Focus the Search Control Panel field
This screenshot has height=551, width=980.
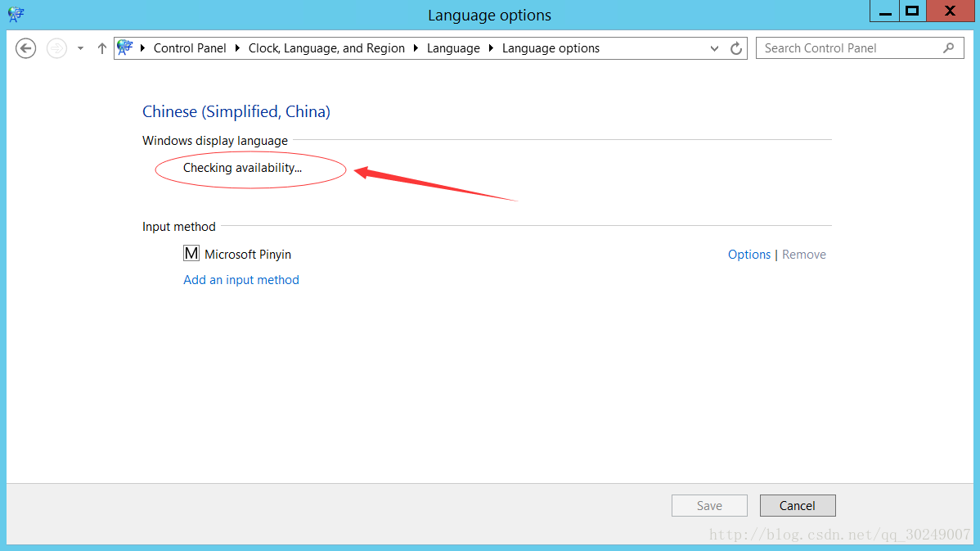coord(851,48)
